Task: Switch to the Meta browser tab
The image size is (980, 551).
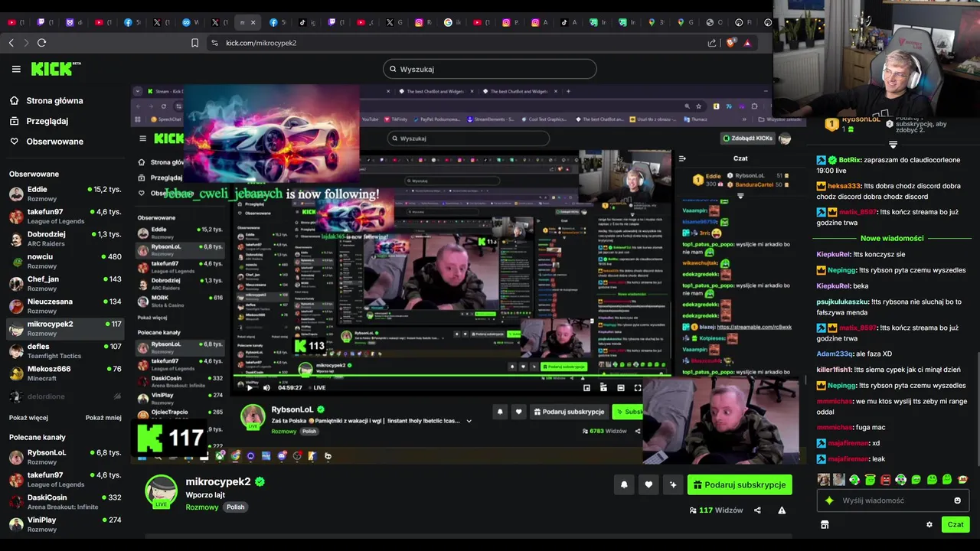Action: (191, 22)
